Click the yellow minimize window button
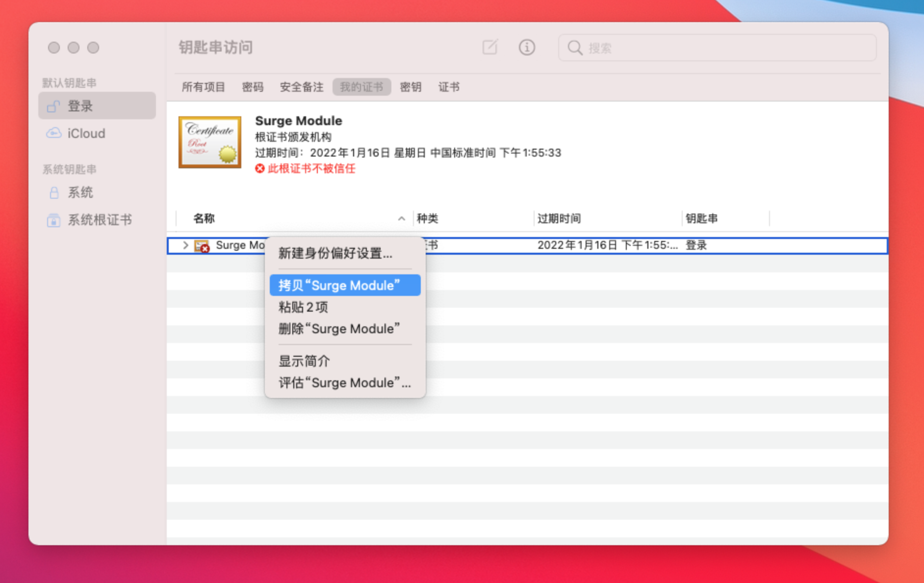Screen dimensions: 924x583 point(74,48)
